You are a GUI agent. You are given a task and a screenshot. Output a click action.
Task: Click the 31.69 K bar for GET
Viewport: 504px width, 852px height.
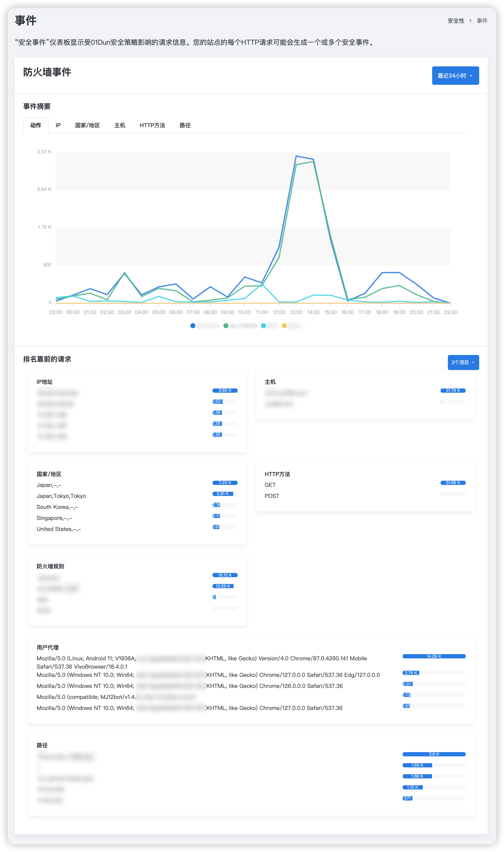[453, 482]
